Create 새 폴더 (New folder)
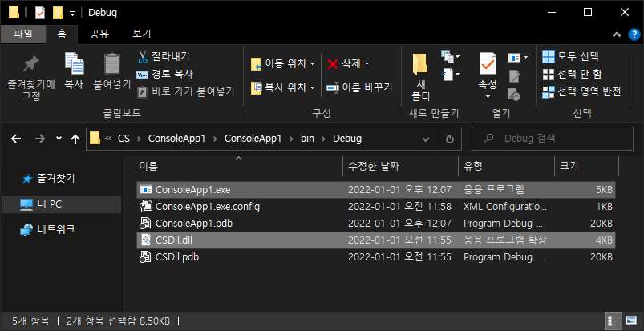Image resolution: width=644 pixels, height=331 pixels. 420,78
